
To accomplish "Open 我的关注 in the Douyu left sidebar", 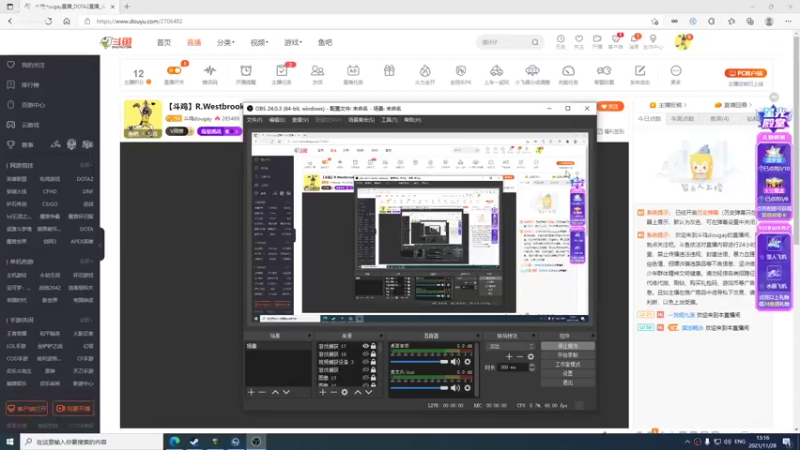I will pyautogui.click(x=33, y=65).
